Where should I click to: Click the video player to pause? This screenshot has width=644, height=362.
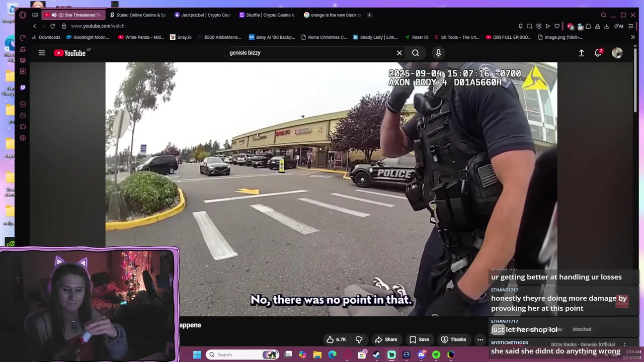(331, 189)
